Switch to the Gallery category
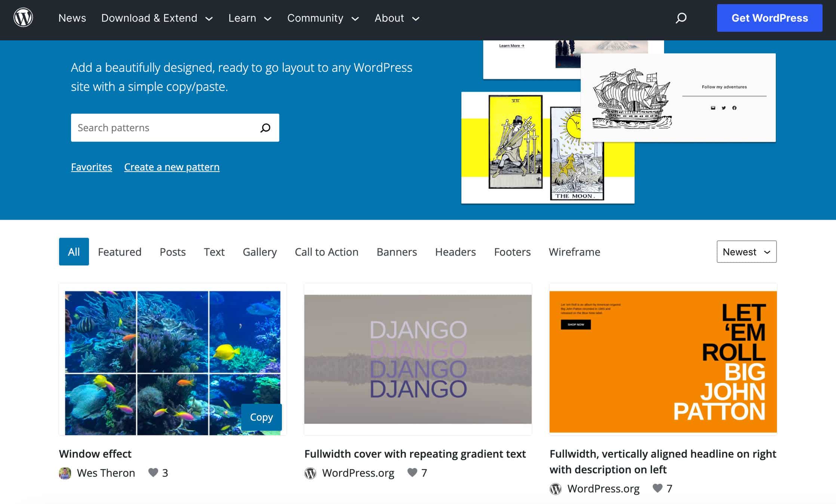The image size is (836, 504). (260, 252)
